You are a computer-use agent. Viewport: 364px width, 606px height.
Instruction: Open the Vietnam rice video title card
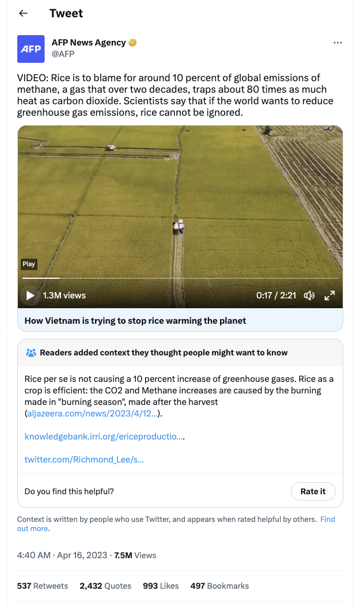[180, 320]
